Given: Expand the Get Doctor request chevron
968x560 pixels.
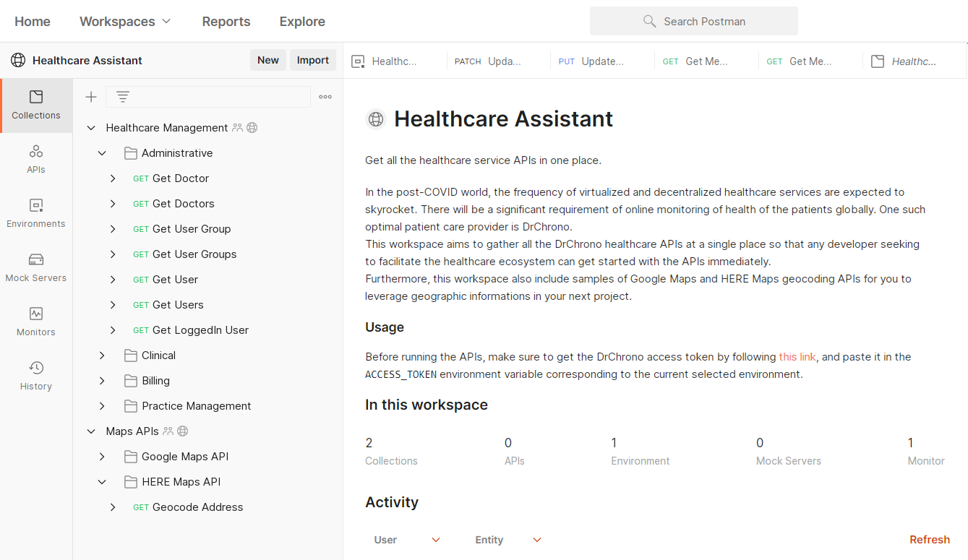Looking at the screenshot, I should click(x=113, y=178).
